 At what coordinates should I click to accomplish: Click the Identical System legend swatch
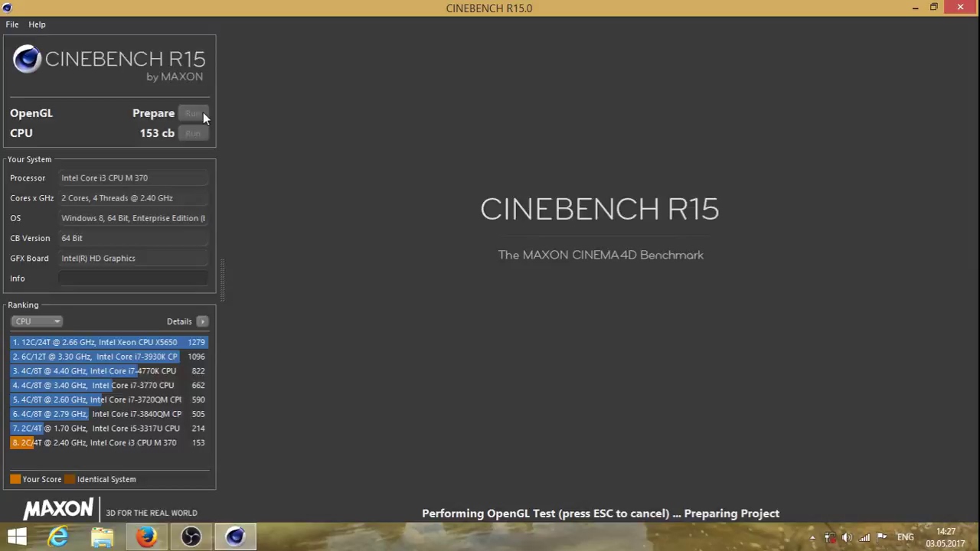coord(70,479)
